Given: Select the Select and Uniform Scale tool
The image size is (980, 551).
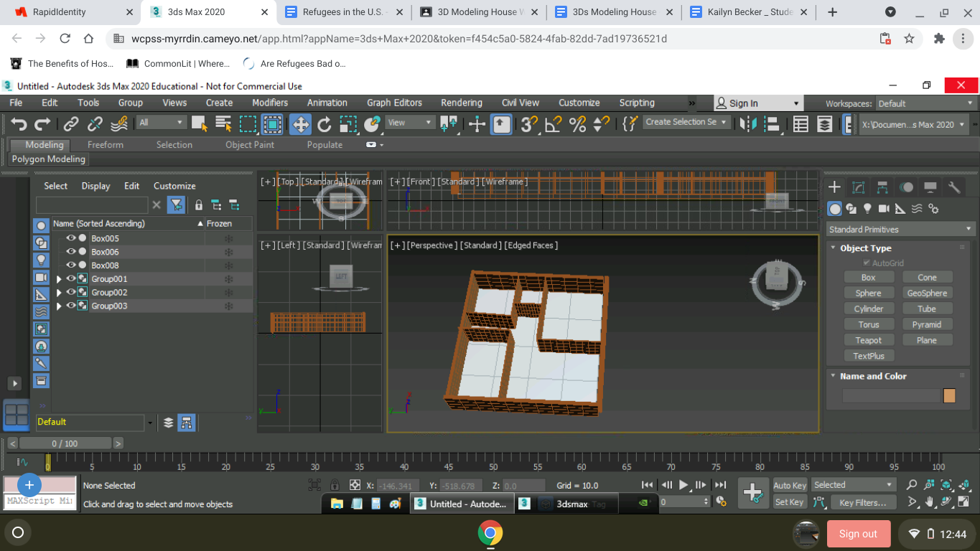Looking at the screenshot, I should [x=347, y=122].
